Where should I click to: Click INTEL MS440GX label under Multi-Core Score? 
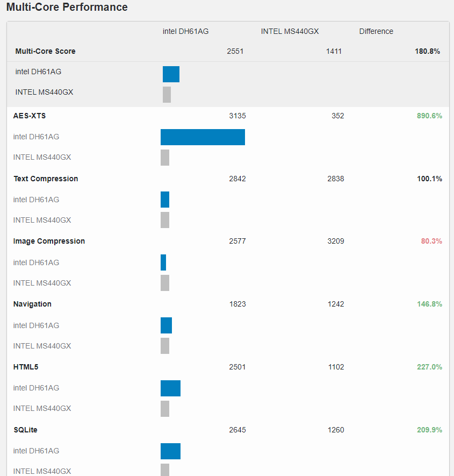[44, 92]
